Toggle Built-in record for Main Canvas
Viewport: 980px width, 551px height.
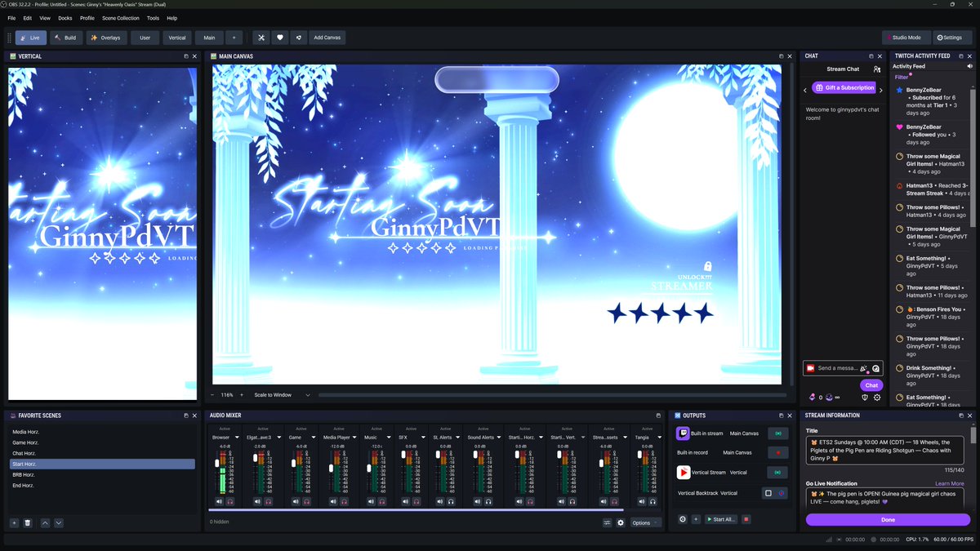click(777, 452)
